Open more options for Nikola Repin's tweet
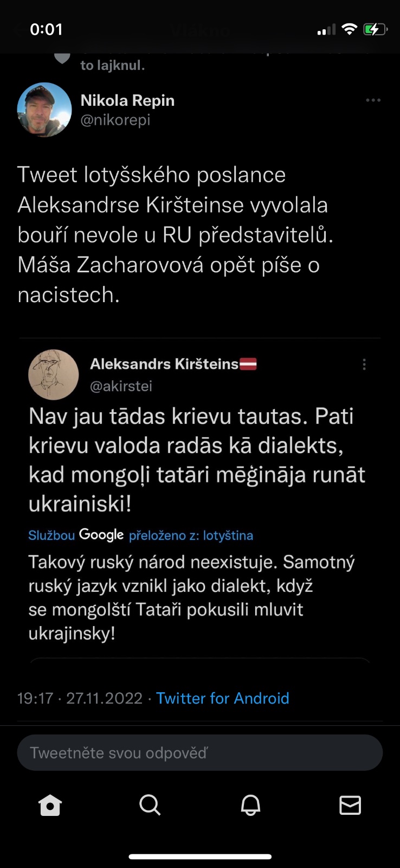Image resolution: width=400 pixels, height=868 pixels. [373, 100]
